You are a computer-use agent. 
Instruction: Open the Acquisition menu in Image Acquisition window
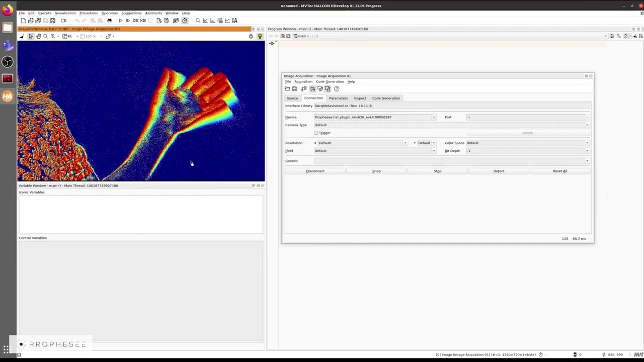[303, 81]
